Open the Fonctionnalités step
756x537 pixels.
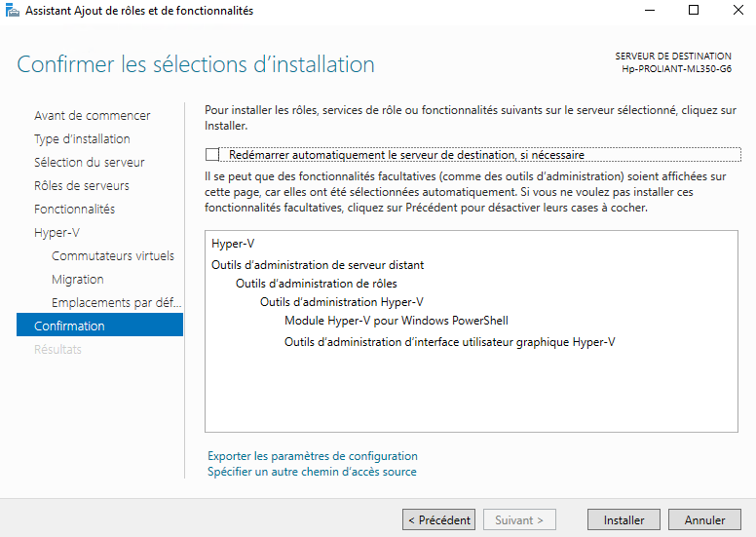[x=74, y=210]
